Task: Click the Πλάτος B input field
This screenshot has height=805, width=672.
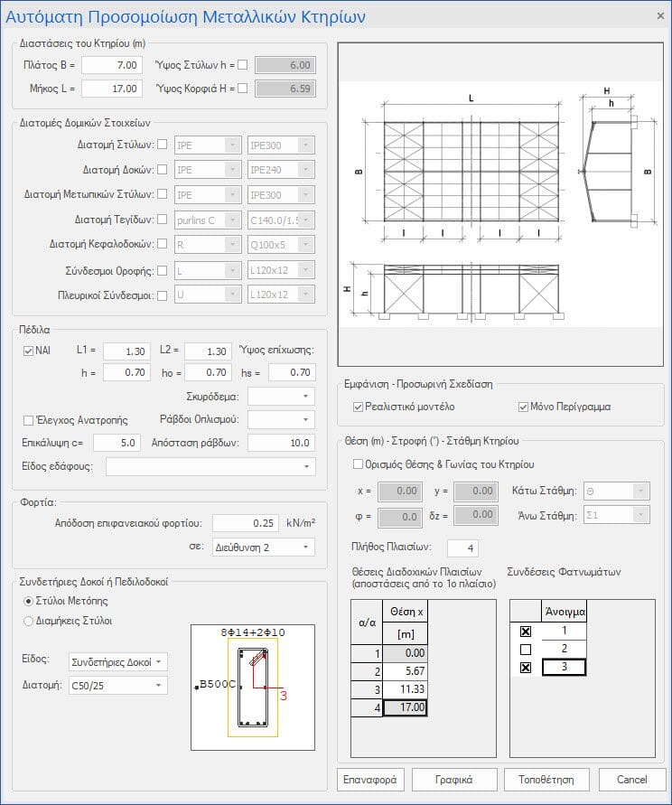Action: click(x=113, y=65)
